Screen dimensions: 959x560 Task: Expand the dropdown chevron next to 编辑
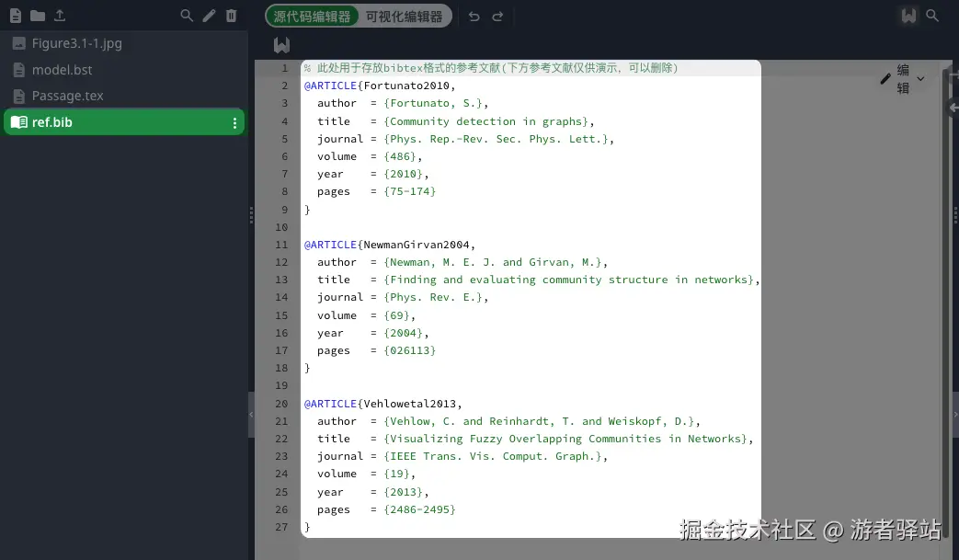point(920,79)
